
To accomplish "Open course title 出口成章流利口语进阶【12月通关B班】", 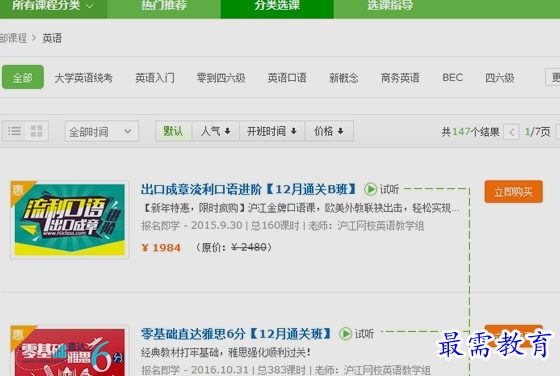I will pos(249,189).
